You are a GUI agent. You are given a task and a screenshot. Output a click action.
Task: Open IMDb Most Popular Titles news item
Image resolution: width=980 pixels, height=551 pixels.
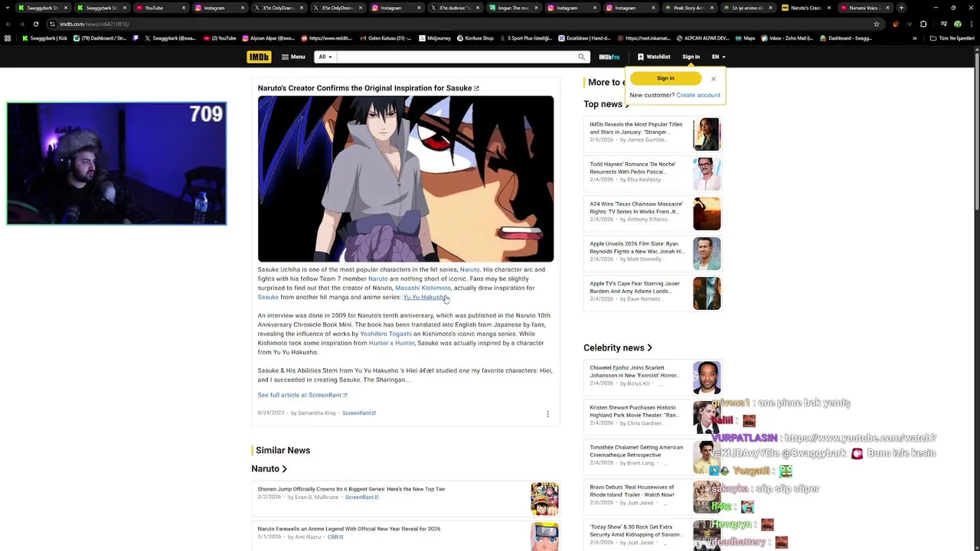pos(637,128)
